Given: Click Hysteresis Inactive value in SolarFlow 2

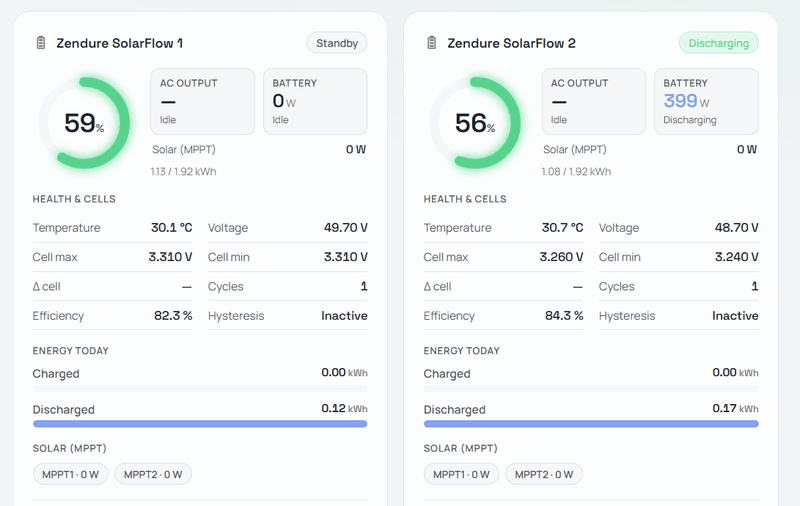Looking at the screenshot, I should pos(735,316).
